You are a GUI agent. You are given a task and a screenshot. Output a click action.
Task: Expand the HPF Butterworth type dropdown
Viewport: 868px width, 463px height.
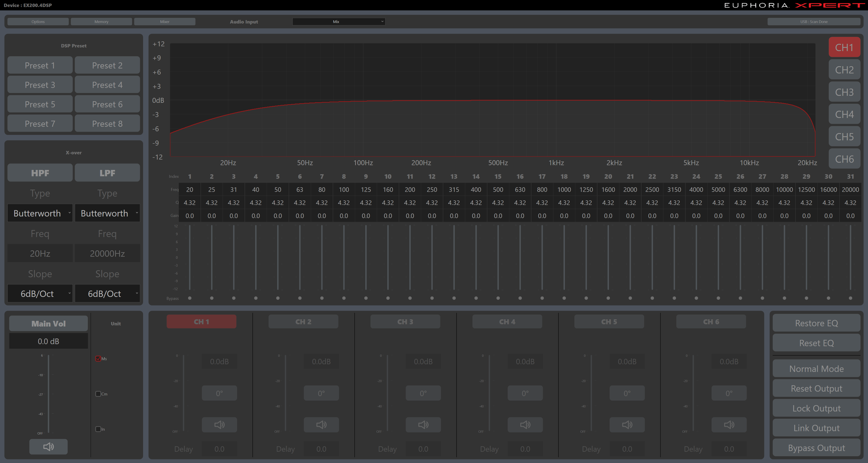click(x=40, y=213)
